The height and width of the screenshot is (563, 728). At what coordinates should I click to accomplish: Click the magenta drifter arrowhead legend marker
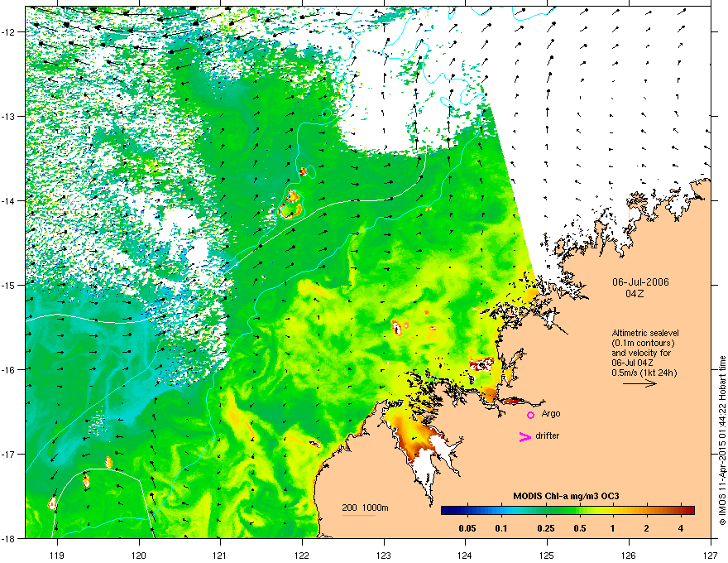(525, 436)
